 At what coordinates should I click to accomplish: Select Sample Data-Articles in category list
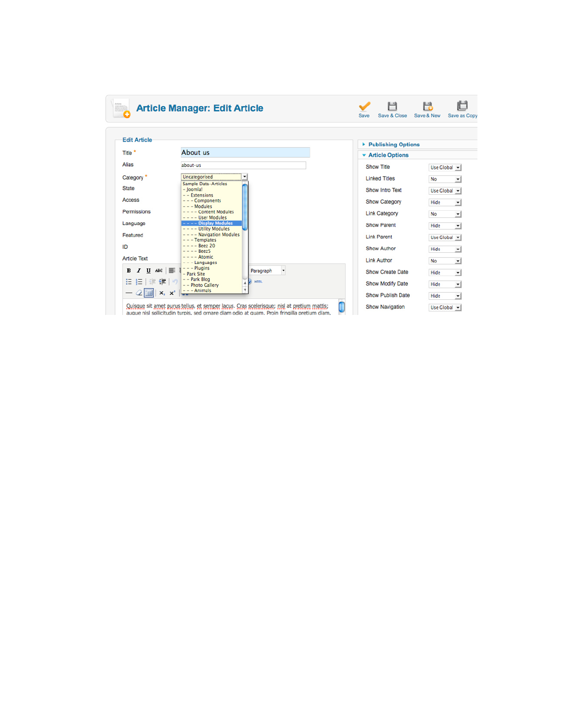212,184
